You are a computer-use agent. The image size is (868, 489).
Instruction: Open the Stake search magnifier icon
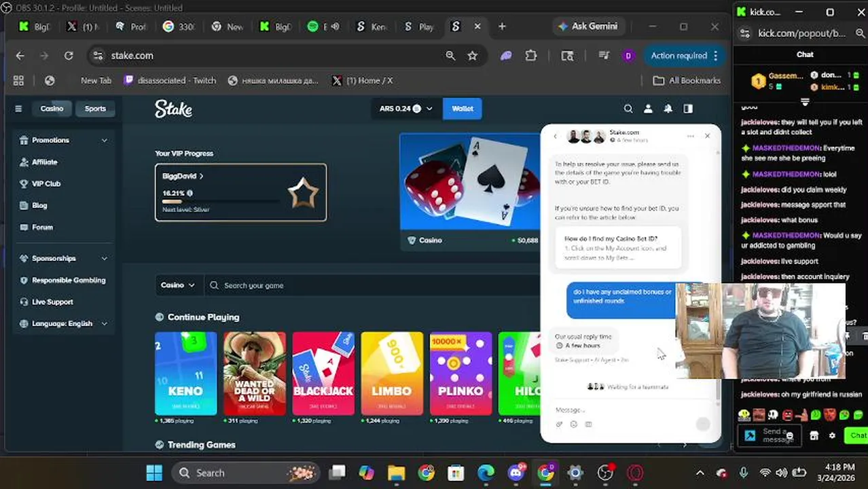pyautogui.click(x=628, y=109)
